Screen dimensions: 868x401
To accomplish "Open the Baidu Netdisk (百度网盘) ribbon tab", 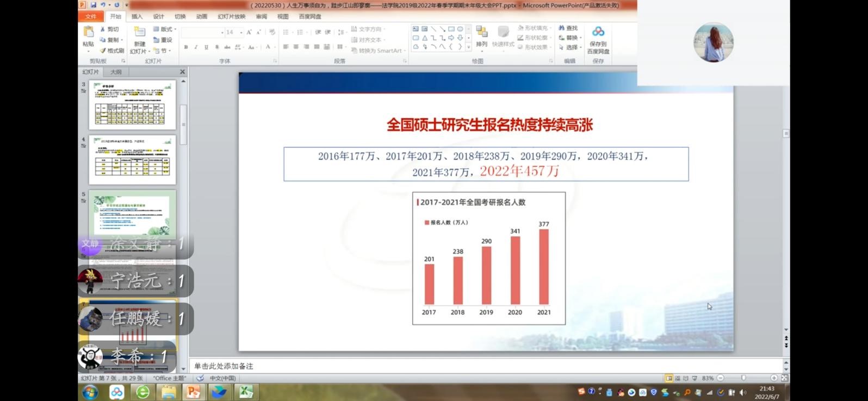I will coord(310,16).
